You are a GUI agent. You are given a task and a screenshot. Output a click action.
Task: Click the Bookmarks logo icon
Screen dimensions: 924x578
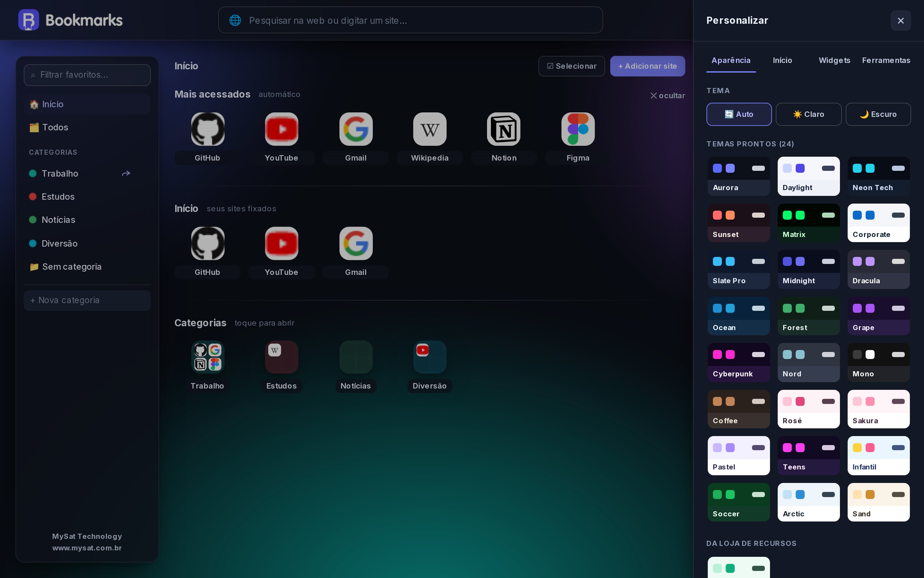29,20
